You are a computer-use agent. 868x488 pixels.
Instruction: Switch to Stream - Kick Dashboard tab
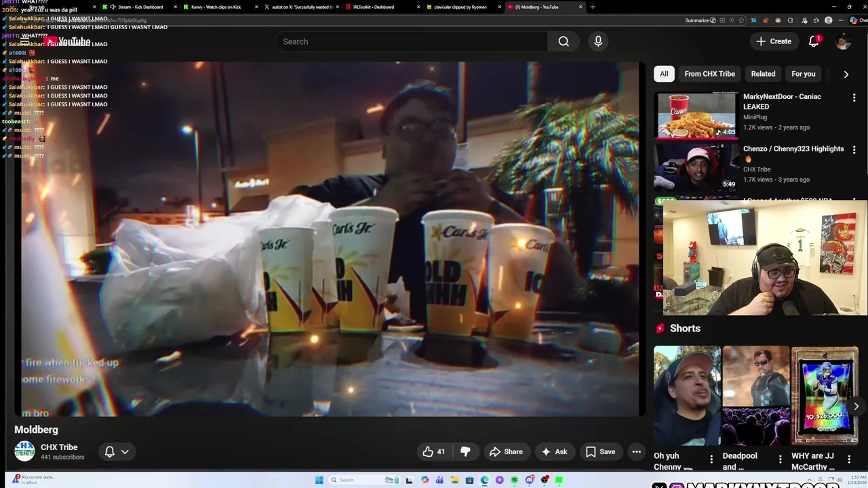(140, 7)
